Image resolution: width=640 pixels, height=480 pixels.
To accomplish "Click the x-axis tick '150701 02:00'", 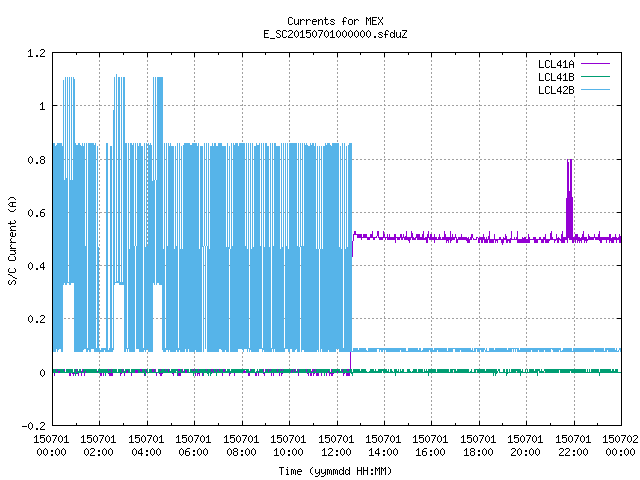I will [99, 446].
